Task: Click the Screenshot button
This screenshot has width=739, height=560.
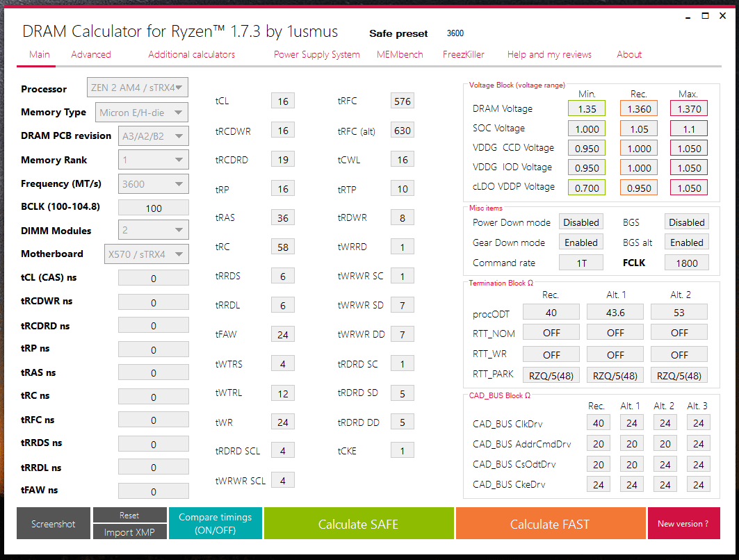Action: click(x=54, y=523)
